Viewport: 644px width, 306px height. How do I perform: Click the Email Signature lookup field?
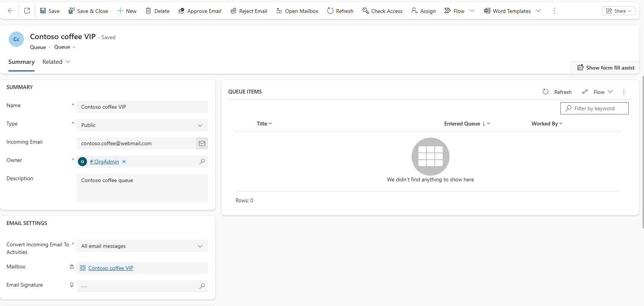pyautogui.click(x=142, y=286)
